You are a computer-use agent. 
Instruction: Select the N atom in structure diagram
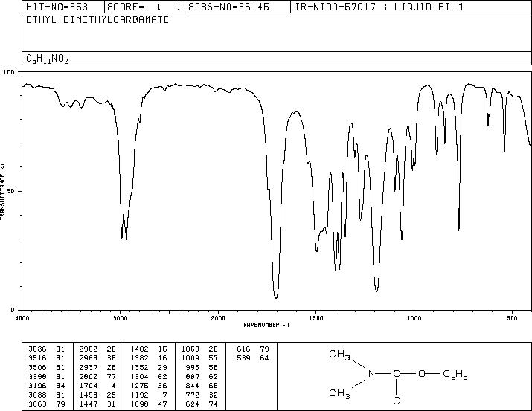pyautogui.click(x=371, y=374)
